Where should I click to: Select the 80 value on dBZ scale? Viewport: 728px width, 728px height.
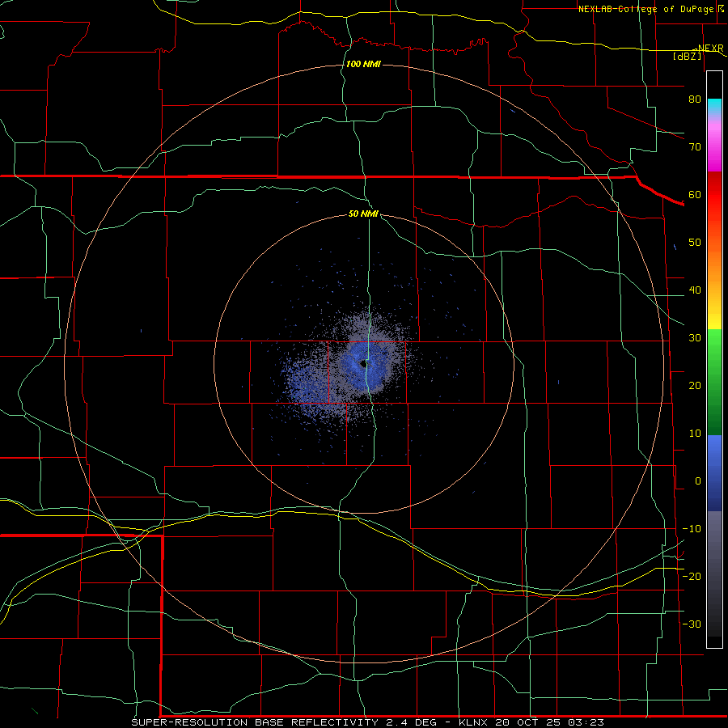point(695,99)
